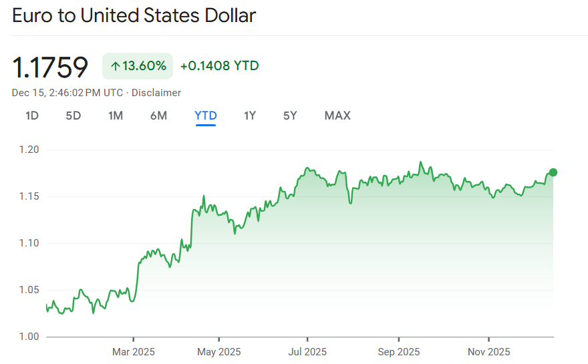This screenshot has width=588, height=364.
Task: Open the Disclaimer link
Action: coord(156,93)
